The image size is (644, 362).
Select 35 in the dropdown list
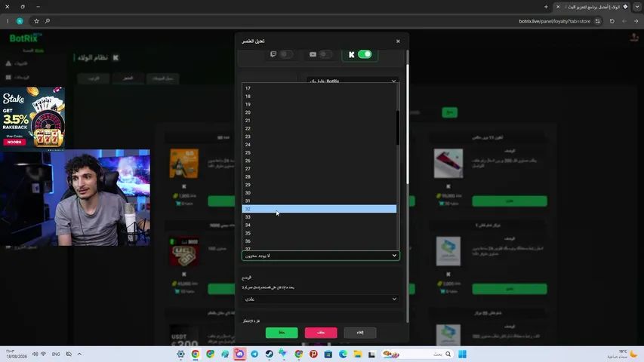[319, 233]
